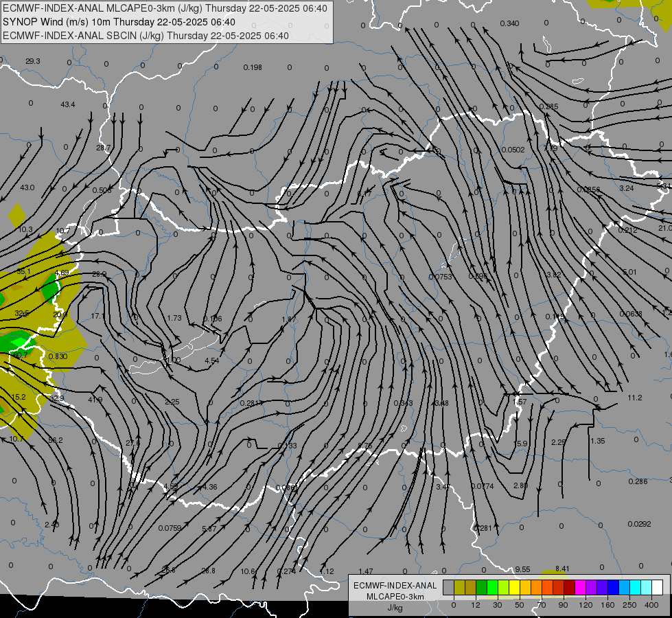The height and width of the screenshot is (618, 672).
Task: Click the map value '0.0759'
Action: 170,528
